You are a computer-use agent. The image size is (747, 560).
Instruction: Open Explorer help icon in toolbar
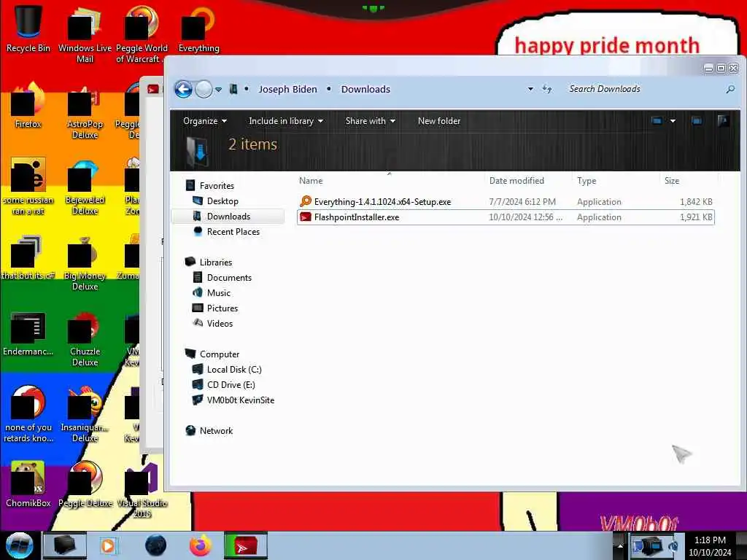(x=723, y=121)
